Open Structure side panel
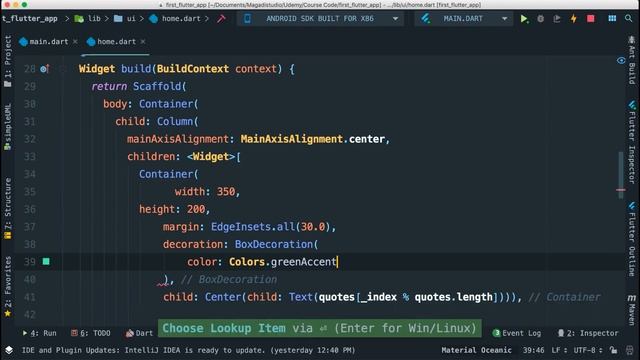This screenshot has width=640, height=360. 7,208
